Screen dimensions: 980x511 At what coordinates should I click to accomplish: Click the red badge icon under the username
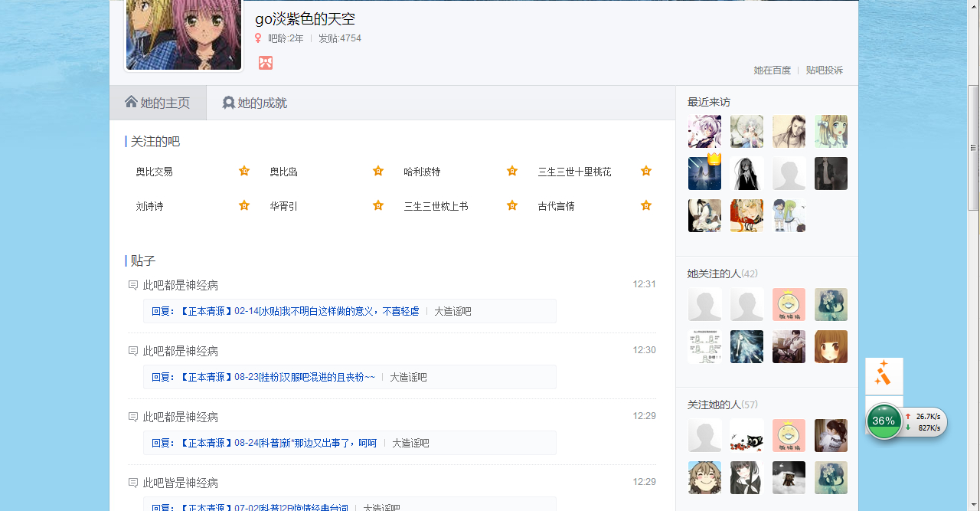[x=266, y=63]
